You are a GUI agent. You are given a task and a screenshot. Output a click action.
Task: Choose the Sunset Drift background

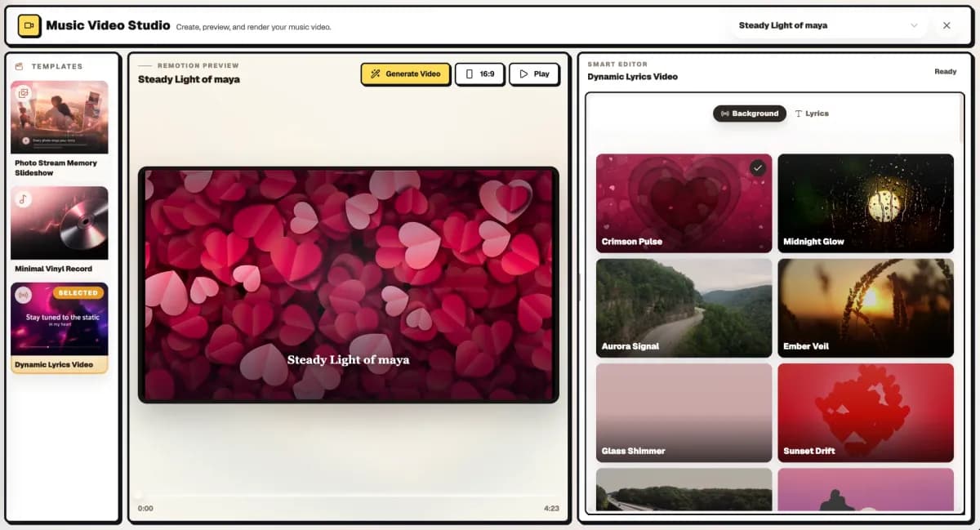click(866, 413)
